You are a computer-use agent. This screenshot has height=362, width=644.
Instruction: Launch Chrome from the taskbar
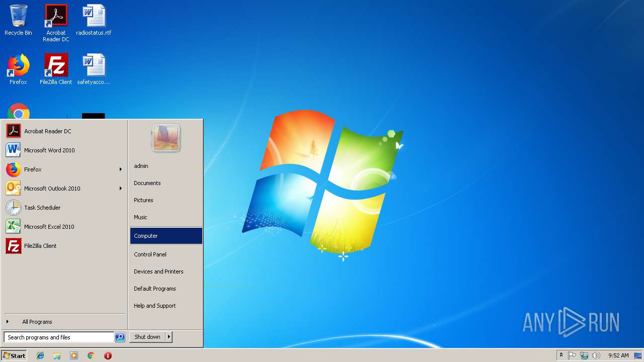[x=91, y=355]
